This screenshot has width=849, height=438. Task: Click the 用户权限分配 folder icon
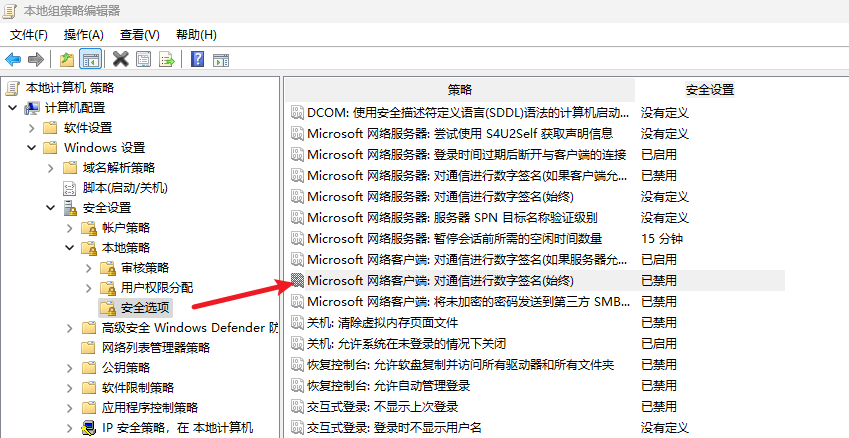tap(108, 288)
